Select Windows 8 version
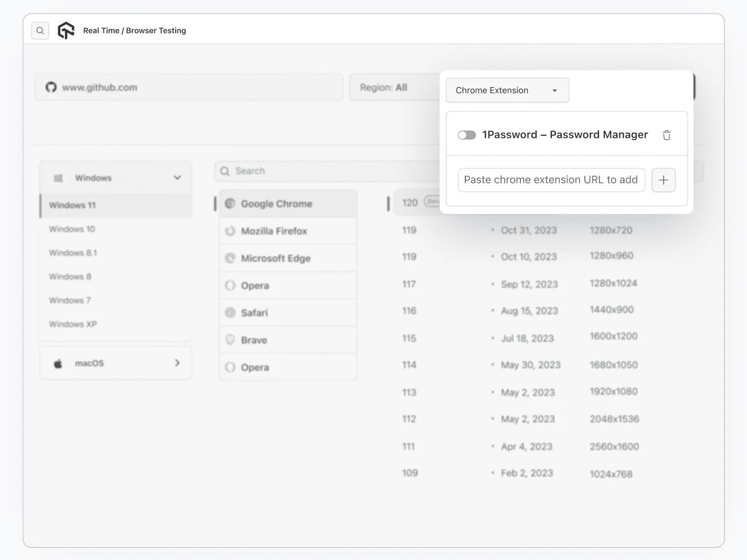The width and height of the screenshot is (747, 560). coord(70,276)
